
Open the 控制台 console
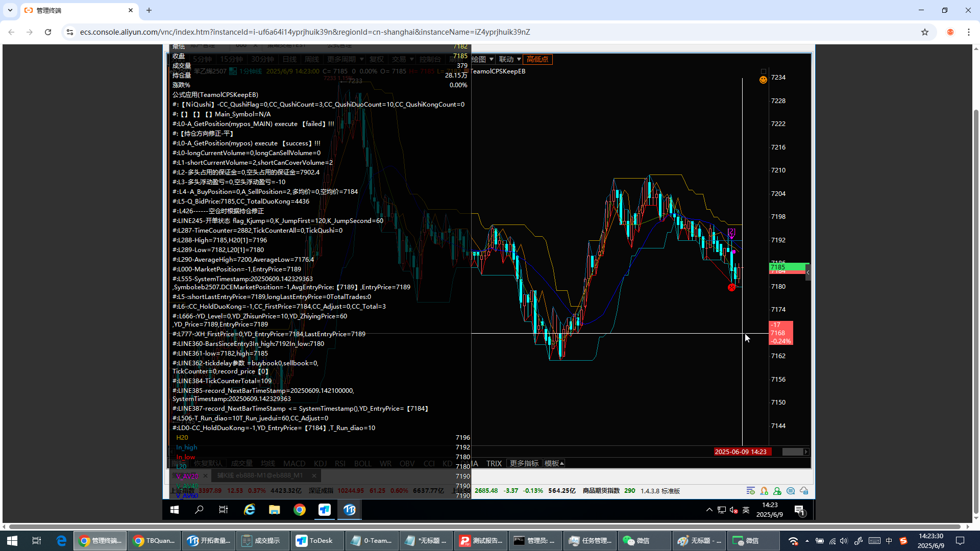(x=430, y=59)
